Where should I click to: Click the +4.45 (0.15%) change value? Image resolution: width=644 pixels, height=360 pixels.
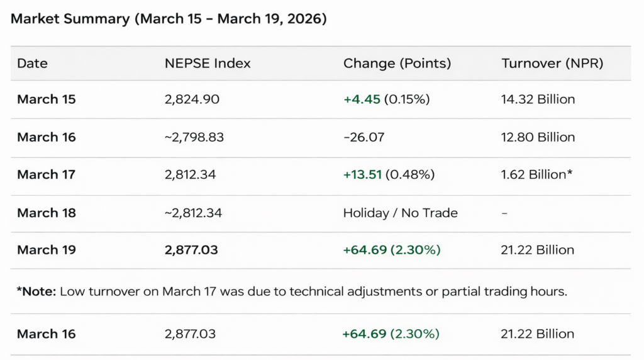click(386, 99)
